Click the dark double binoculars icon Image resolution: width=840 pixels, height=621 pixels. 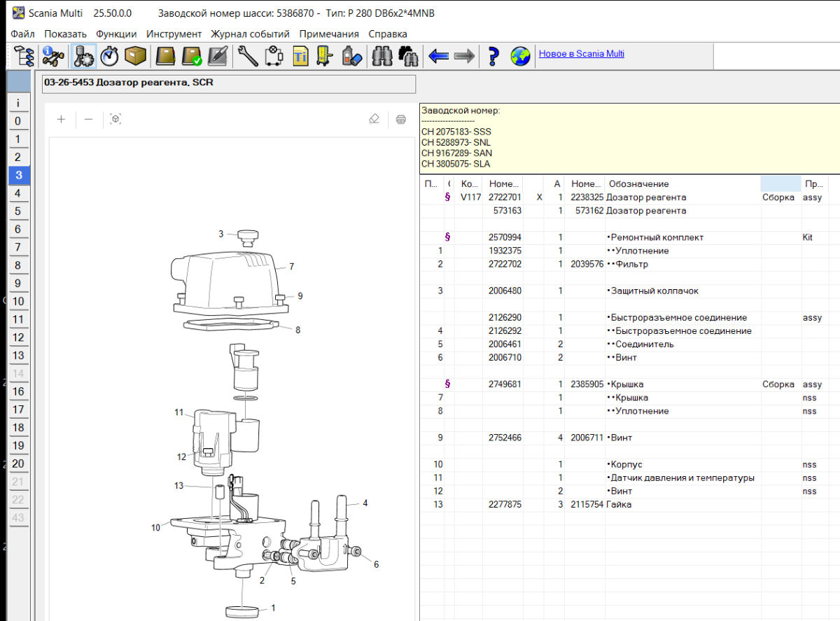408,55
